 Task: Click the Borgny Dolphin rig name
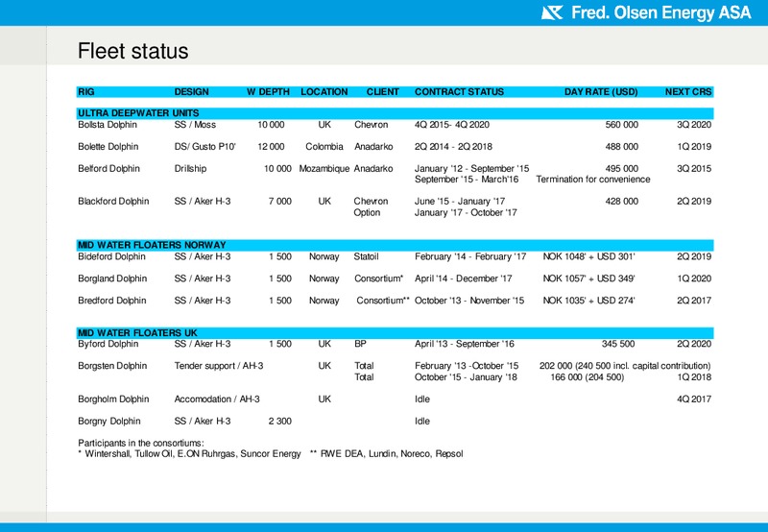click(x=109, y=421)
